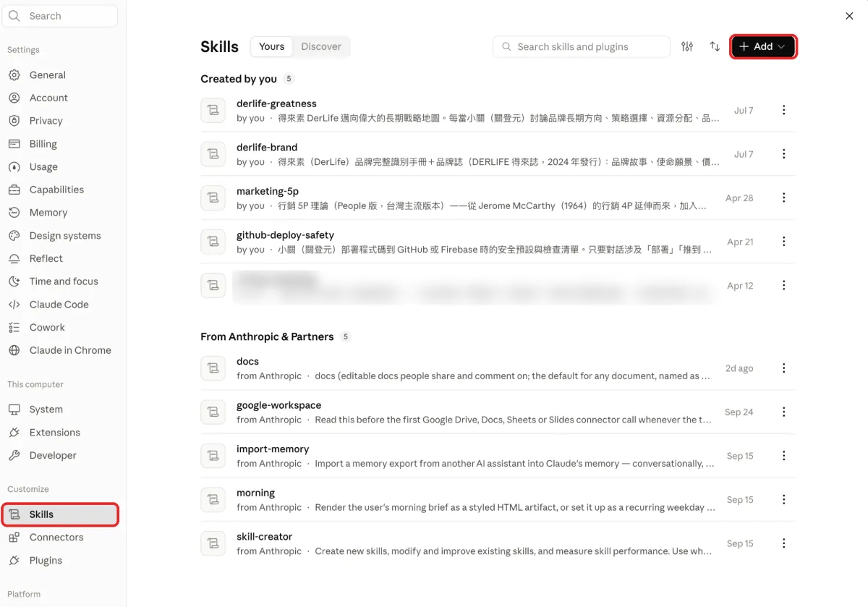The image size is (868, 607).
Task: Click the Developer wrench icon
Action: (14, 456)
